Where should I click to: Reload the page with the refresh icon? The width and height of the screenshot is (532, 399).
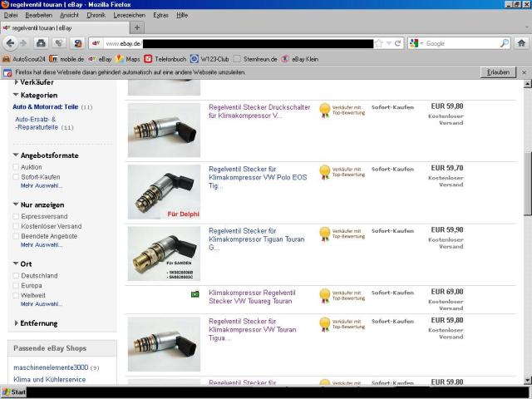(398, 43)
